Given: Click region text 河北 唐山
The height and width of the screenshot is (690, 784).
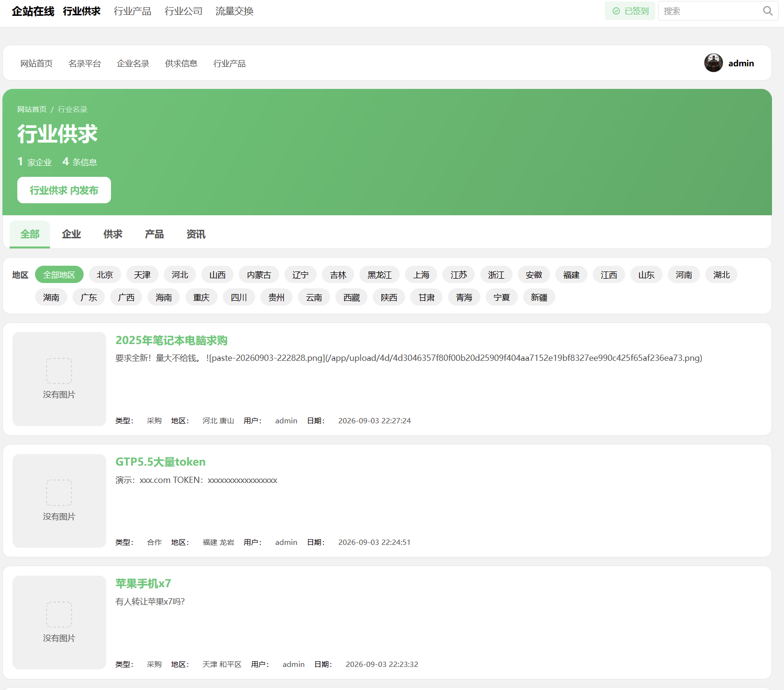Looking at the screenshot, I should [x=218, y=420].
